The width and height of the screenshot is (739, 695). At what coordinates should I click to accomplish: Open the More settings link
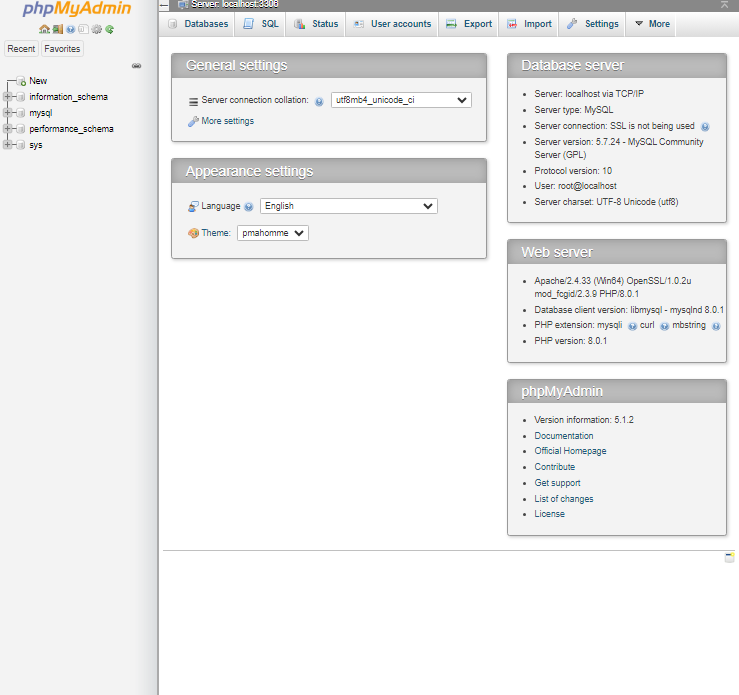228,121
